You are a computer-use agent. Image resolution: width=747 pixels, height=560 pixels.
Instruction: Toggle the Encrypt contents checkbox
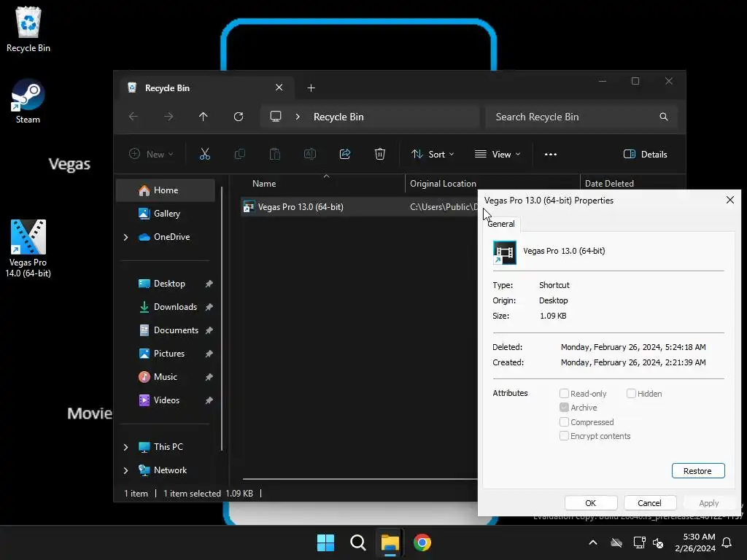(564, 436)
